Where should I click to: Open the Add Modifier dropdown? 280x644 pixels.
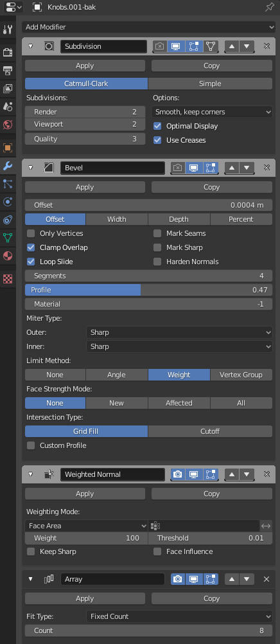[148, 27]
